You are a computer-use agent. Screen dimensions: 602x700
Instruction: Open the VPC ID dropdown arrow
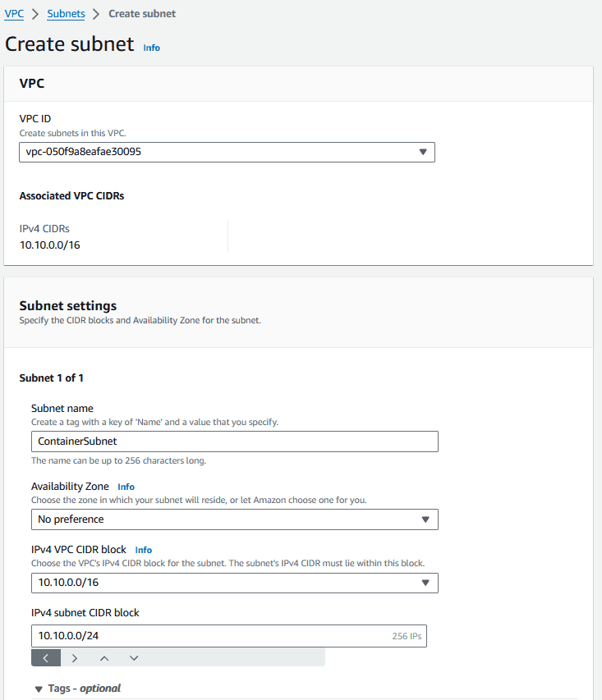tap(423, 152)
